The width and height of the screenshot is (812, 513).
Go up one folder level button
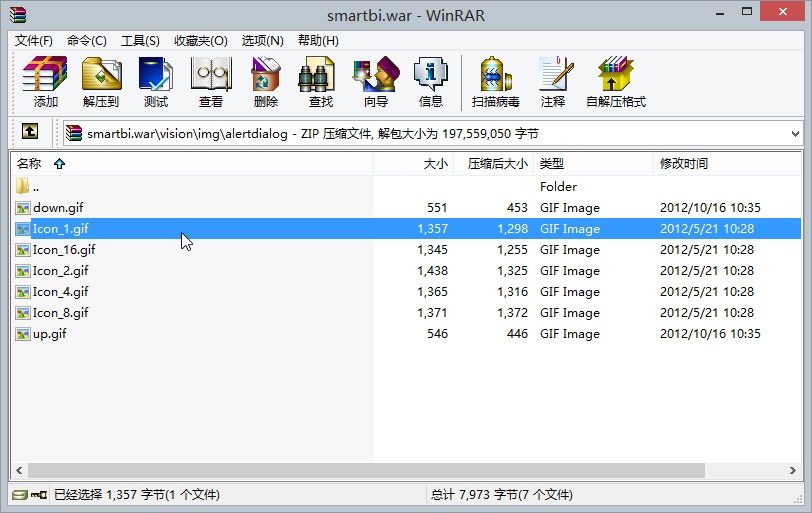(30, 132)
